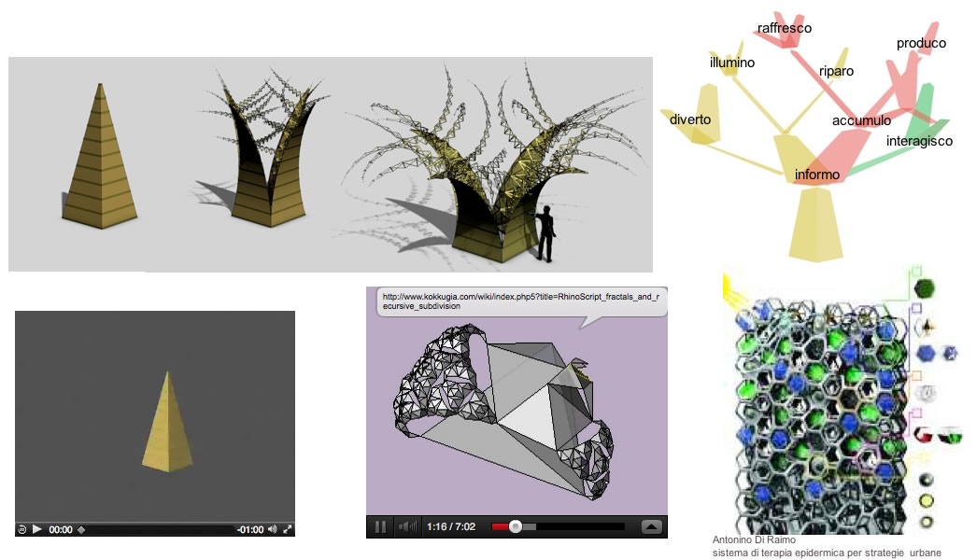Click the diamond scrubber on the pyramid video
Screen dimensions: 977x560
(x=80, y=529)
